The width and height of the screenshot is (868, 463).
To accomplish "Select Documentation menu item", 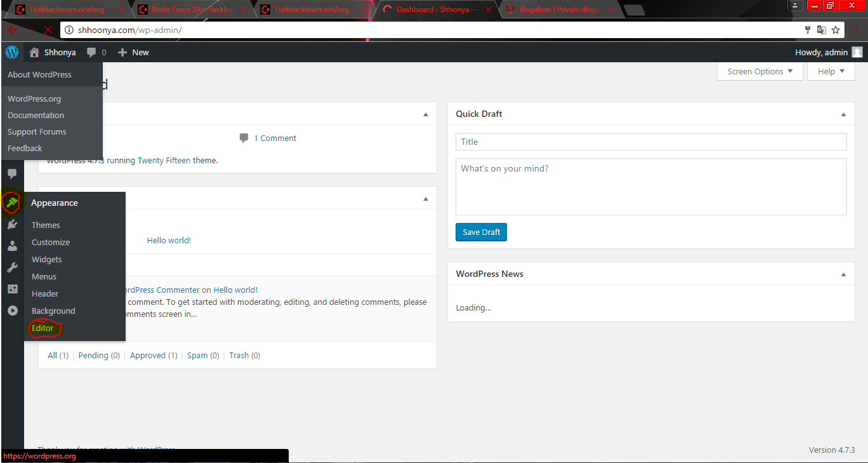I will click(x=36, y=115).
